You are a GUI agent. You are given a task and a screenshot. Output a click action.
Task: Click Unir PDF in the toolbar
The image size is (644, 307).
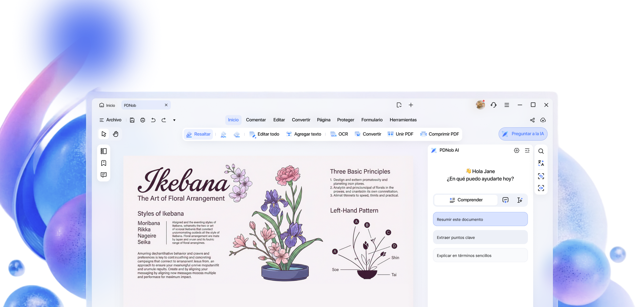pos(400,134)
